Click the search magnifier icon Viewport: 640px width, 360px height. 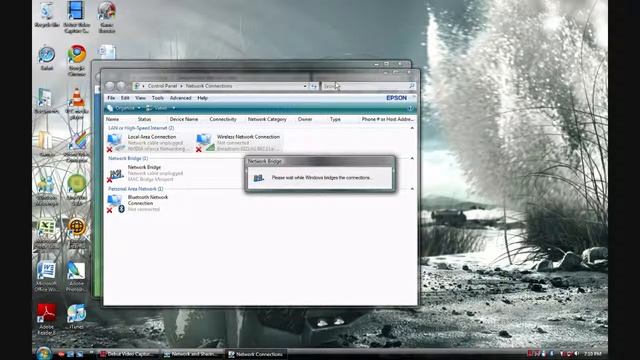click(411, 86)
